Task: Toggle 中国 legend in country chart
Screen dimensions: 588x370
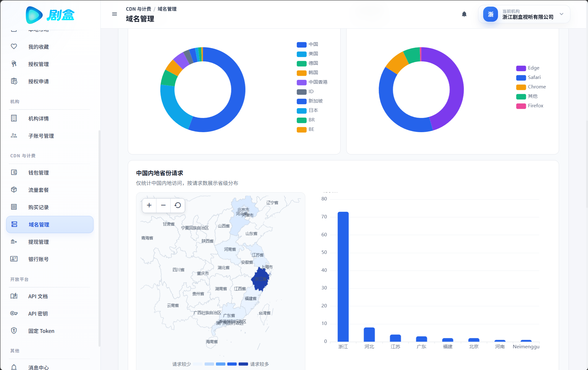Action: click(307, 44)
